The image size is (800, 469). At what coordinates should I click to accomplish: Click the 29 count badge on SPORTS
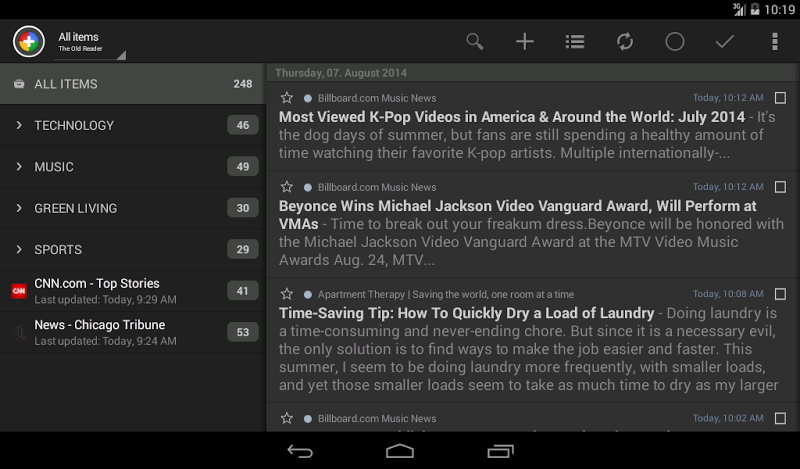point(243,249)
